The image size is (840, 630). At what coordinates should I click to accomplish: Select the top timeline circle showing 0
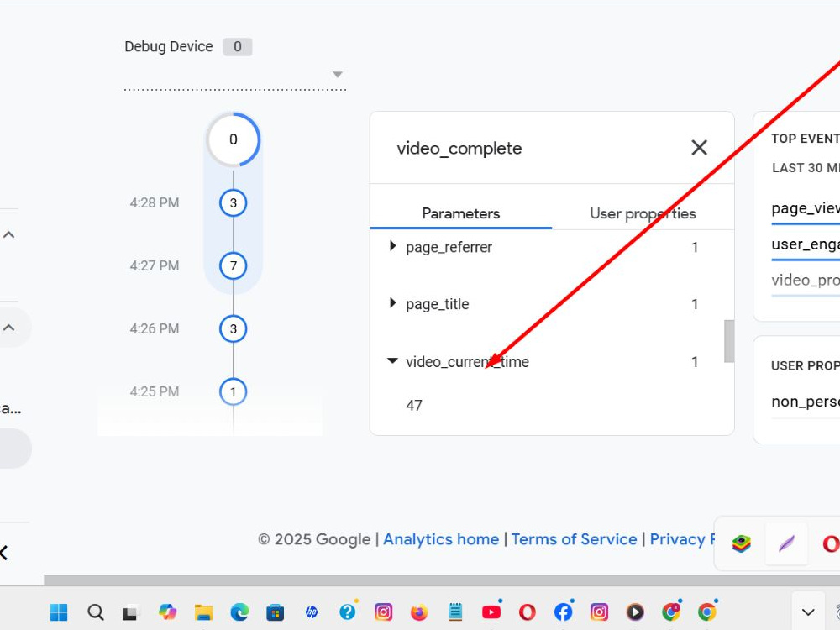tap(233, 139)
